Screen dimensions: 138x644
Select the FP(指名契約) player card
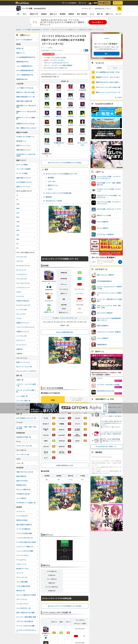coord(82,87)
